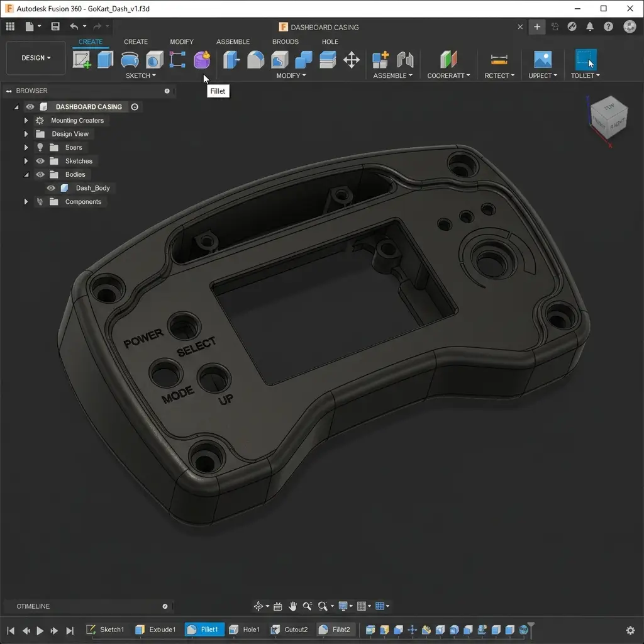Toggle the lightbulb visibility of Soers folder
644x644 pixels.
40,147
